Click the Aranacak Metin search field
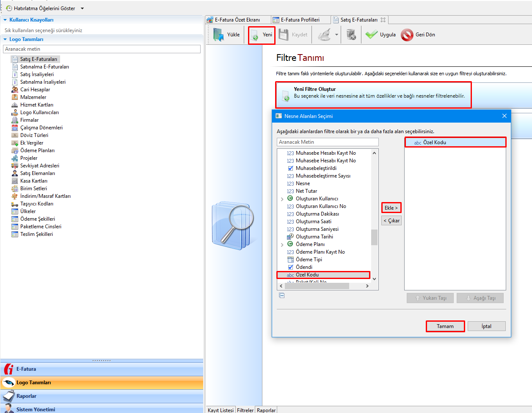Screen dimensions: 532x413 click(328, 142)
